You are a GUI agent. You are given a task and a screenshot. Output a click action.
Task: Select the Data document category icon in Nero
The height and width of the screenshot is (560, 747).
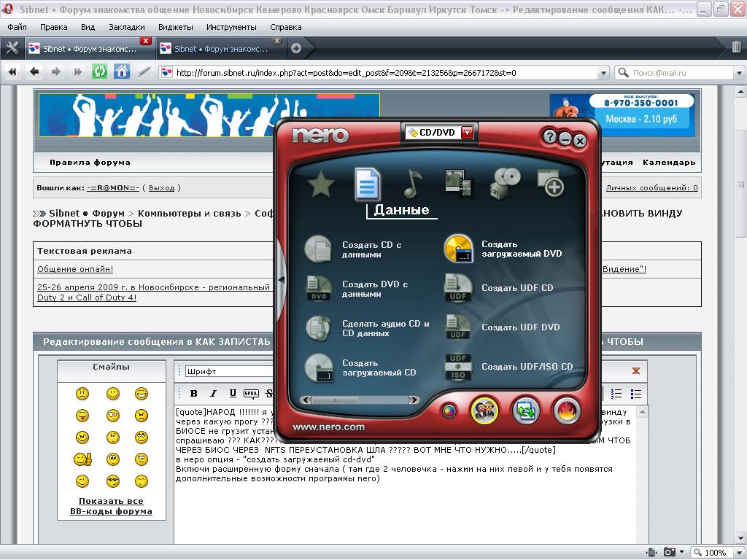(x=367, y=184)
